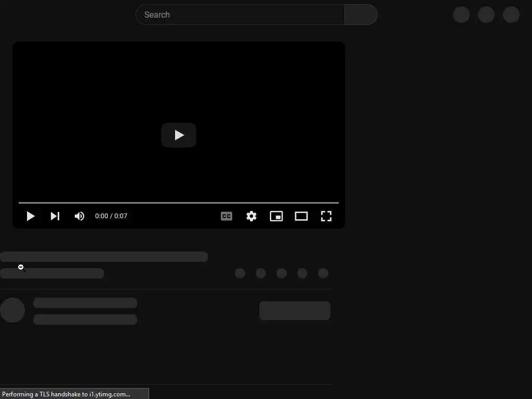Screen dimensions: 532x399
Task: Mute the video using the speaker icon
Action: pos(79,216)
